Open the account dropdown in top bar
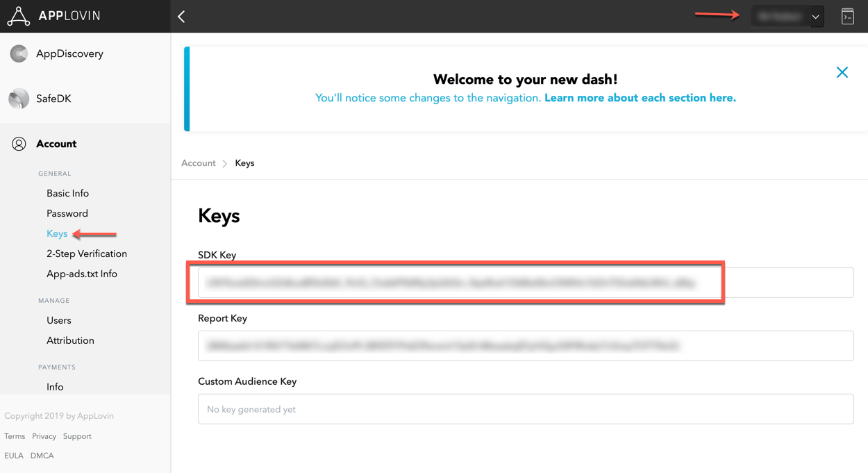This screenshot has width=868, height=473. coord(787,17)
